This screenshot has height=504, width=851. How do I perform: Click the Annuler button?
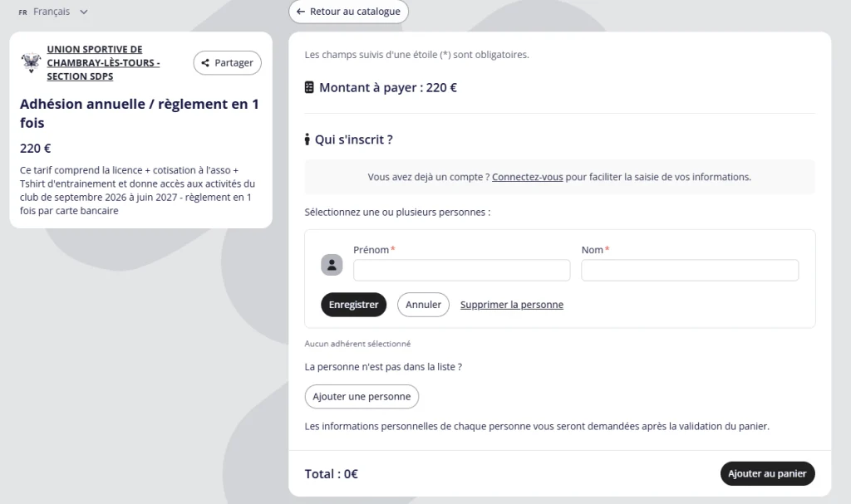pos(423,305)
